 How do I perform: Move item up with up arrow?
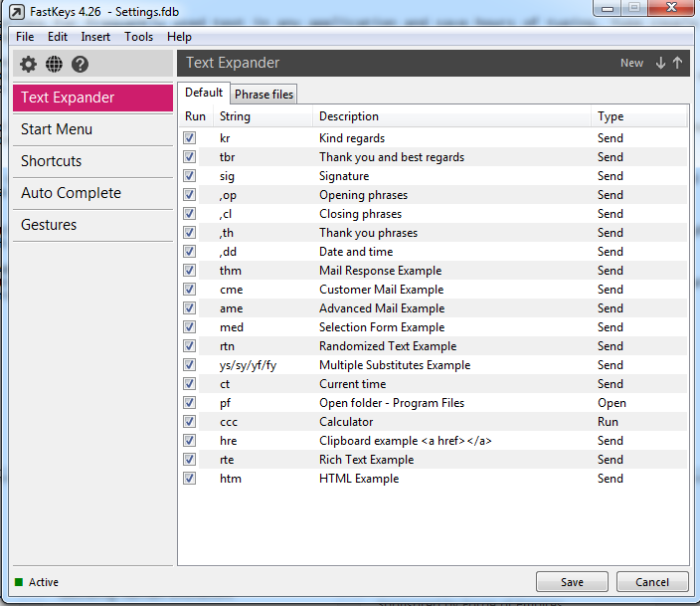point(677,63)
